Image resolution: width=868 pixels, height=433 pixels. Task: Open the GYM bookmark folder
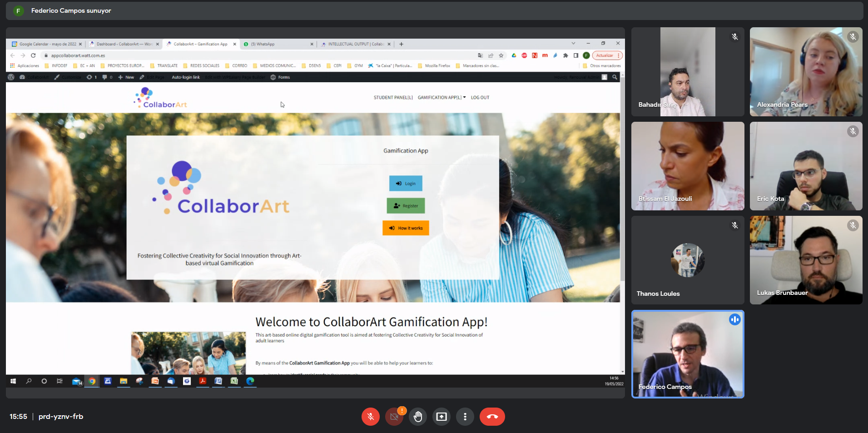click(355, 65)
